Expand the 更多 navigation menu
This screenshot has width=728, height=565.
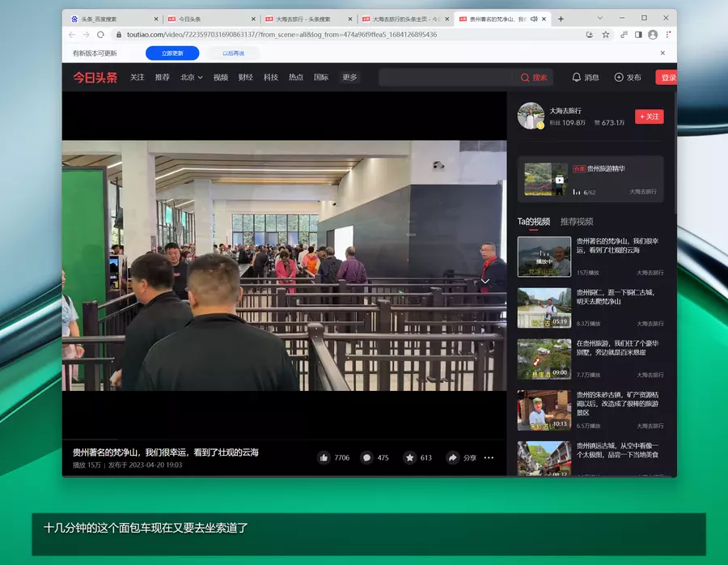349,77
